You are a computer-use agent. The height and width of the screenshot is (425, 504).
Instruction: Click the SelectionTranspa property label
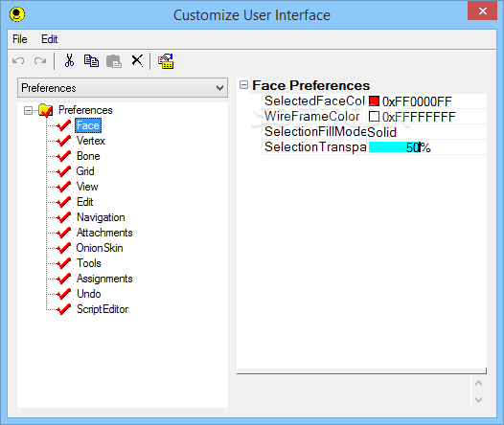coord(315,147)
